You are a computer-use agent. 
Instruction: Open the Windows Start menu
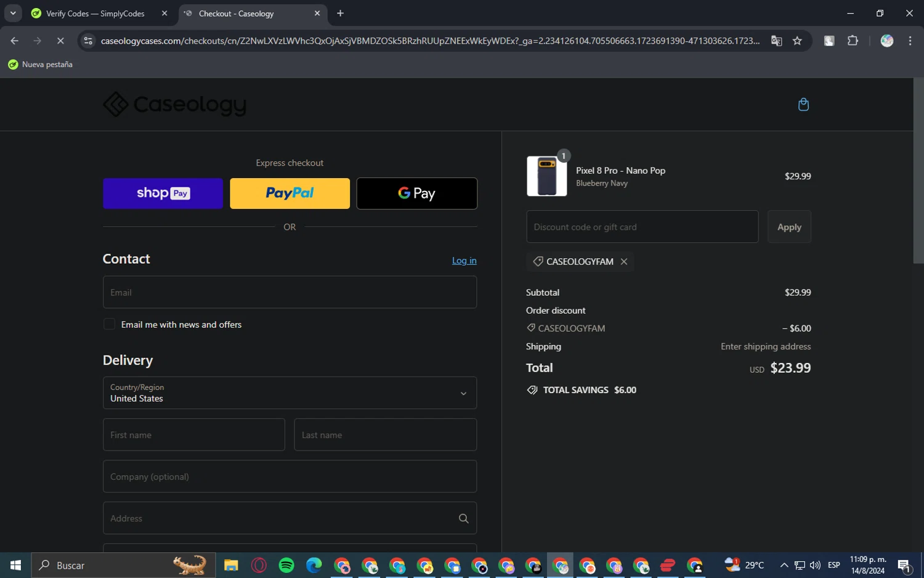pos(15,565)
